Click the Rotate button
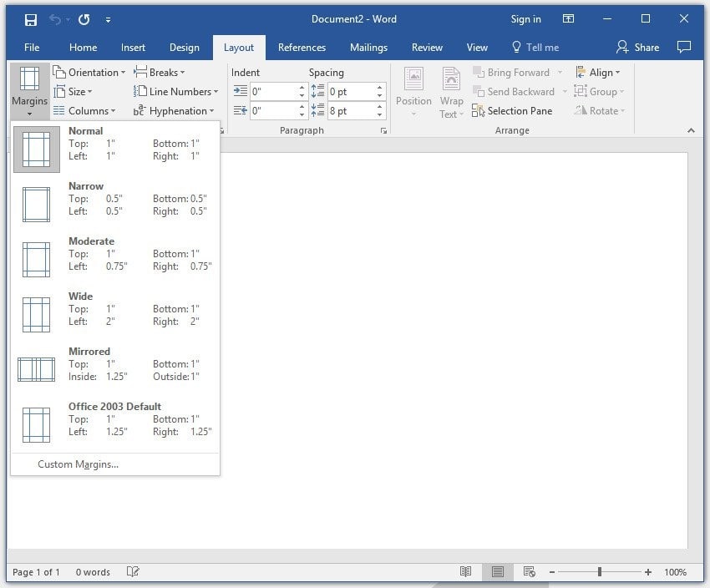Screen dimensions: 710x588 click(600, 111)
